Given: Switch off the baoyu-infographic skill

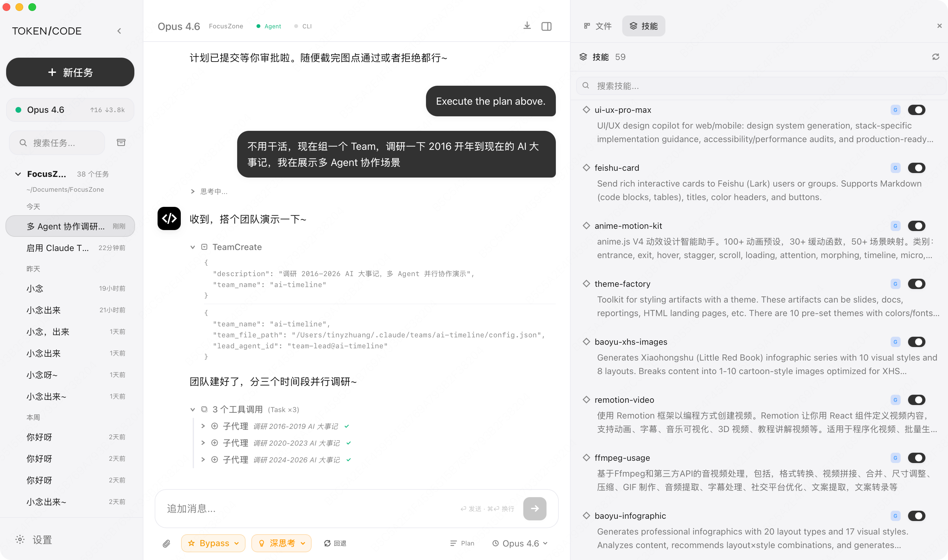Looking at the screenshot, I should (x=916, y=516).
